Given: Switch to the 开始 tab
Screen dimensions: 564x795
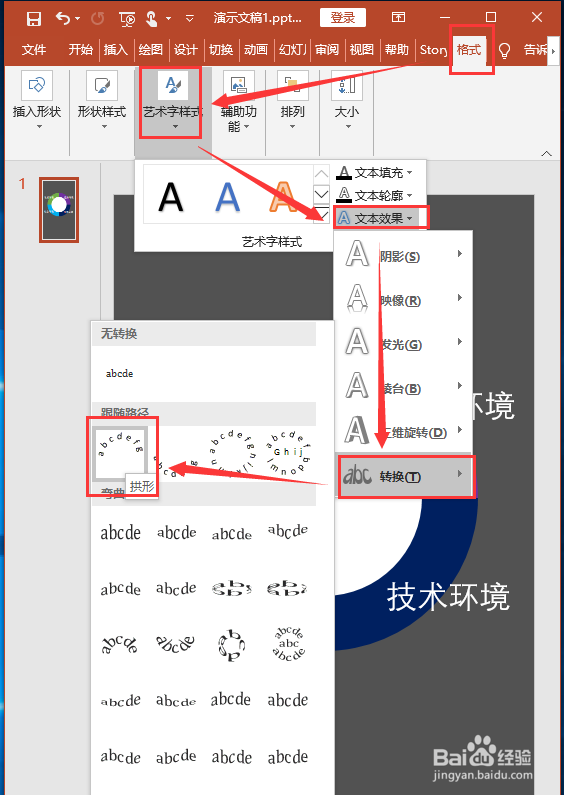Looking at the screenshot, I should click(81, 49).
